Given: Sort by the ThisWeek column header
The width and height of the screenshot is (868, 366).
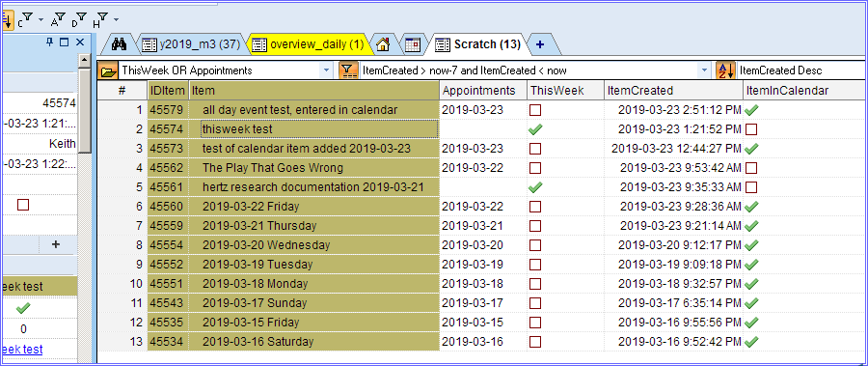Looking at the screenshot, I should [x=565, y=91].
